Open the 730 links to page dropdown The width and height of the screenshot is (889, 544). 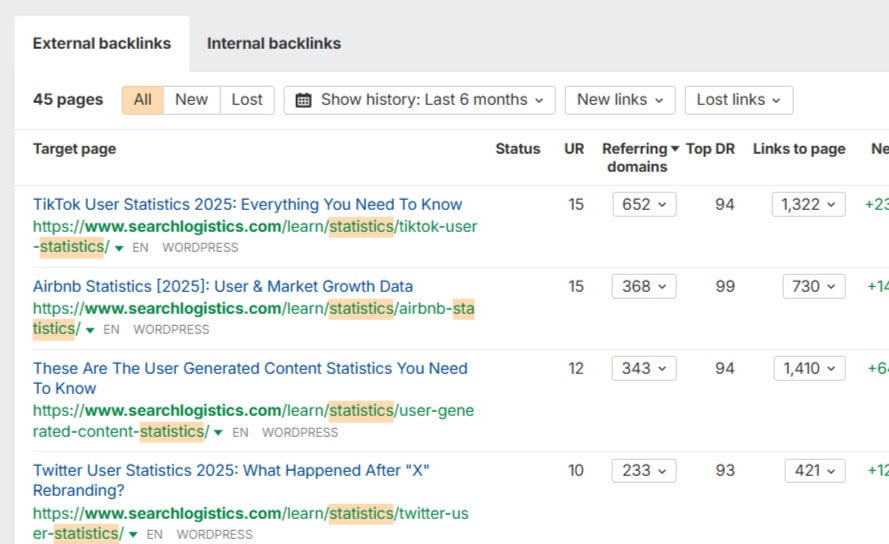tap(814, 286)
